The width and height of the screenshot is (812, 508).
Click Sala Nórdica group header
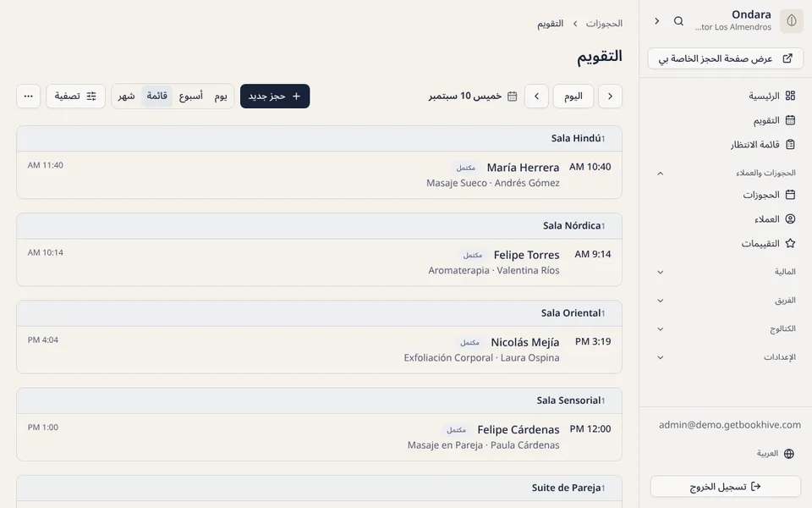319,226
